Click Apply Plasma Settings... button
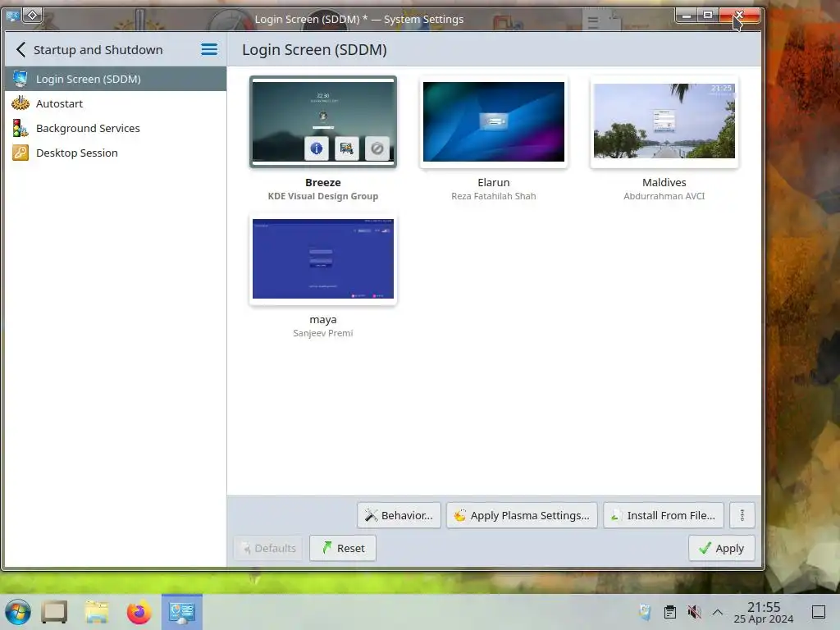 [x=522, y=515]
